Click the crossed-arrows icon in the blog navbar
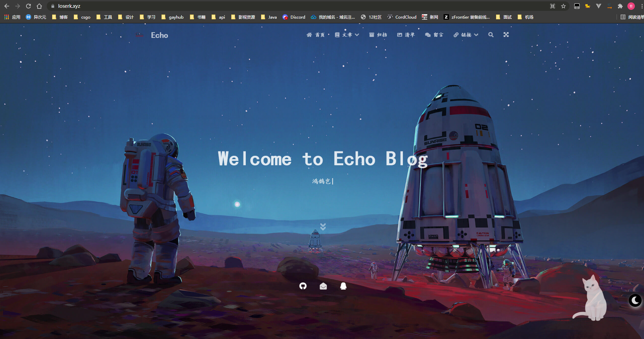 coord(506,35)
